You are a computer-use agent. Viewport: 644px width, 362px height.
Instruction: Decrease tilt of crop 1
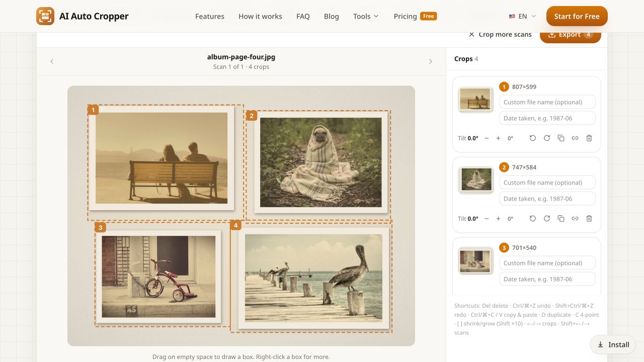coord(487,138)
